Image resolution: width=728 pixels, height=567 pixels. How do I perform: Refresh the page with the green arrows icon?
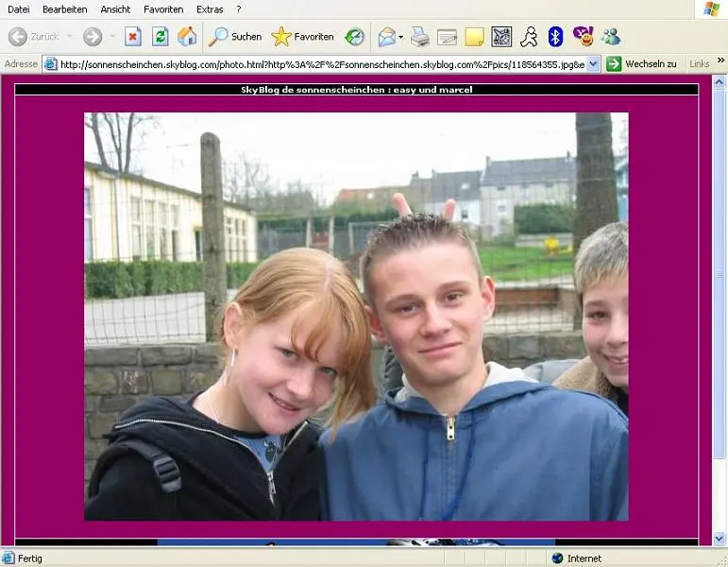tap(161, 36)
